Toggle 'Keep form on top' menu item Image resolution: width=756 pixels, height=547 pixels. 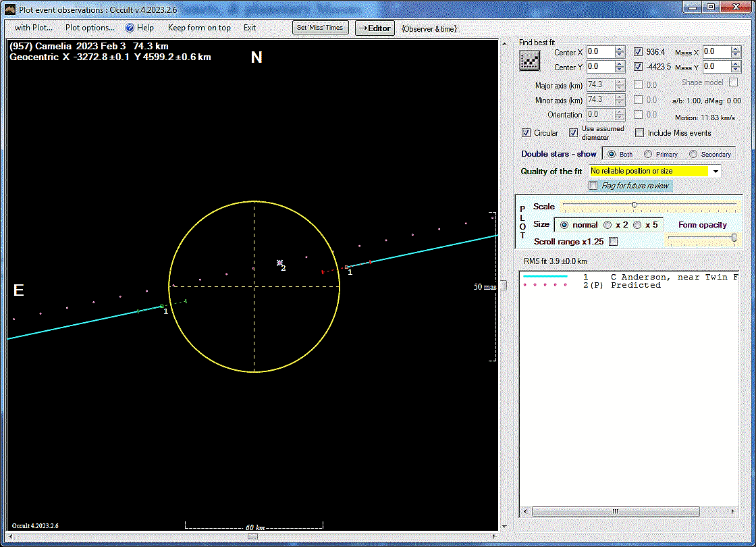tap(199, 28)
